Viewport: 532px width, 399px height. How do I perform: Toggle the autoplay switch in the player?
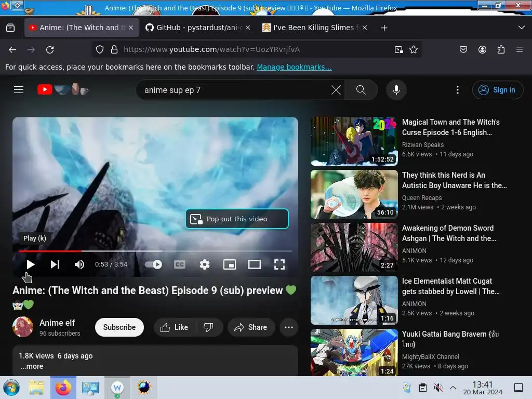coord(153,264)
